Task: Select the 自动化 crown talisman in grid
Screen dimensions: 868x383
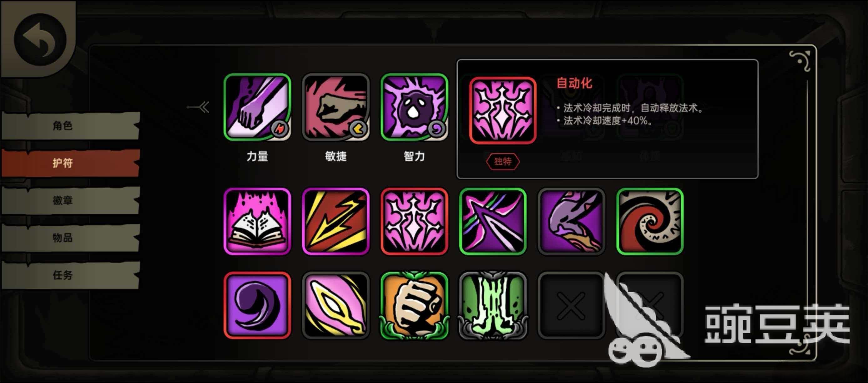Action: [x=414, y=222]
